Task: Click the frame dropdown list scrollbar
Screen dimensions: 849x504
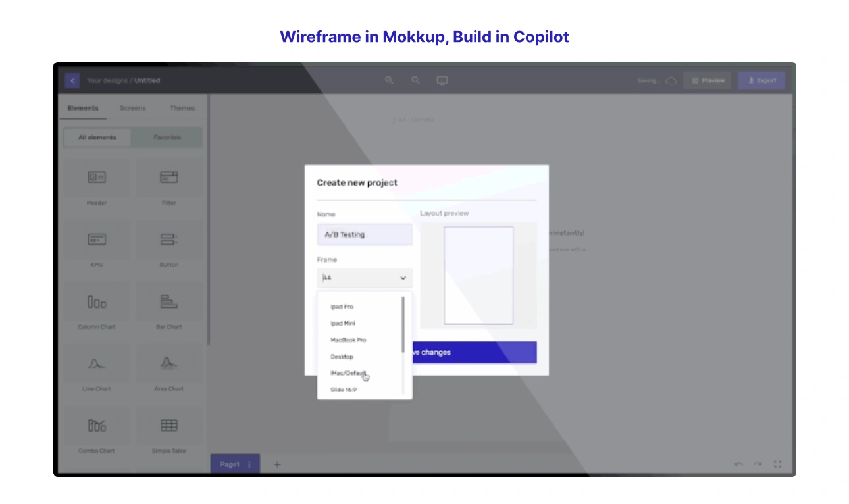Action: point(403,324)
